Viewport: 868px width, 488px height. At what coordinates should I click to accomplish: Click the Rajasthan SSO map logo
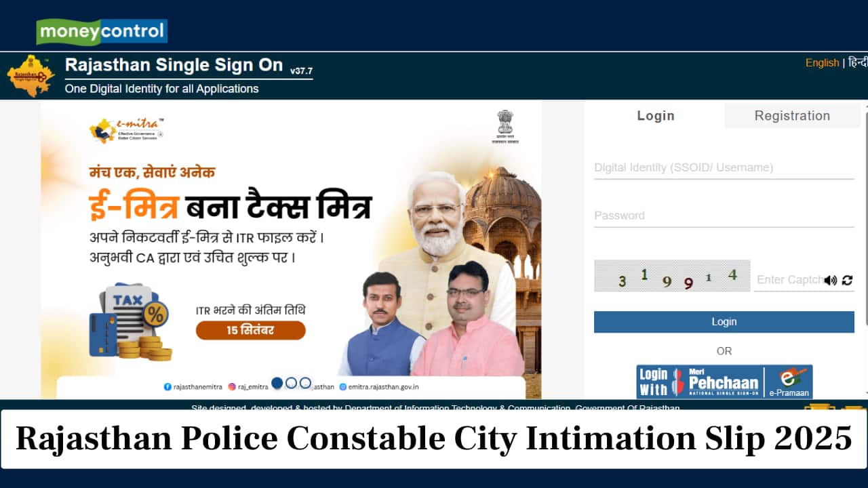pyautogui.click(x=31, y=76)
